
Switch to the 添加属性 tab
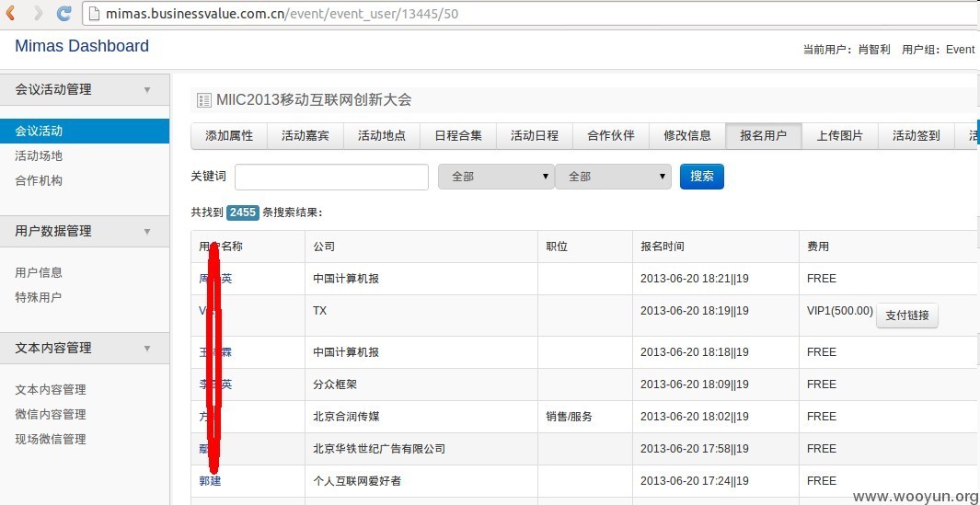pyautogui.click(x=229, y=135)
